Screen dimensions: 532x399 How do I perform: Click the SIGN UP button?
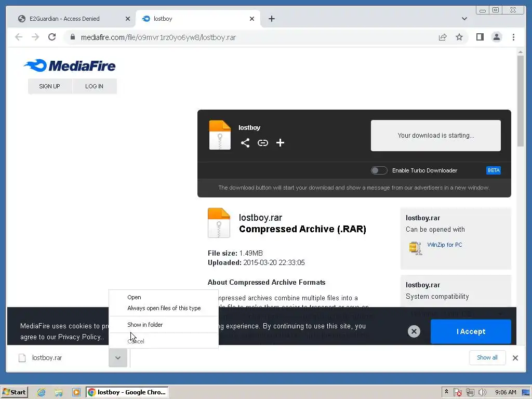(x=50, y=86)
